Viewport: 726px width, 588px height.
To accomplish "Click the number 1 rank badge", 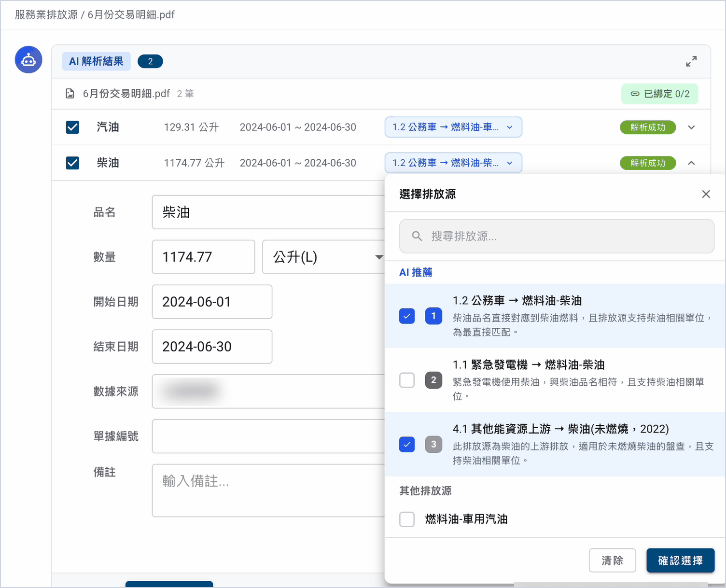I will click(x=433, y=316).
